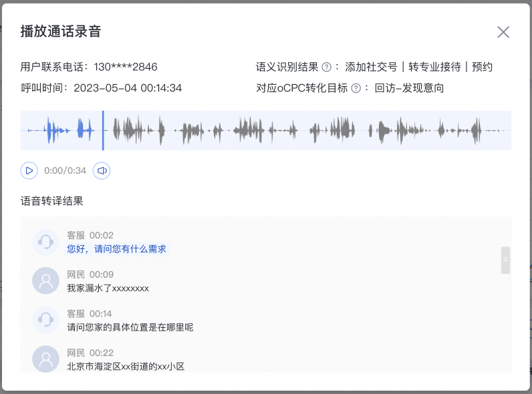The height and width of the screenshot is (394, 532).
Task: Close the call recording dialog
Action: [503, 32]
